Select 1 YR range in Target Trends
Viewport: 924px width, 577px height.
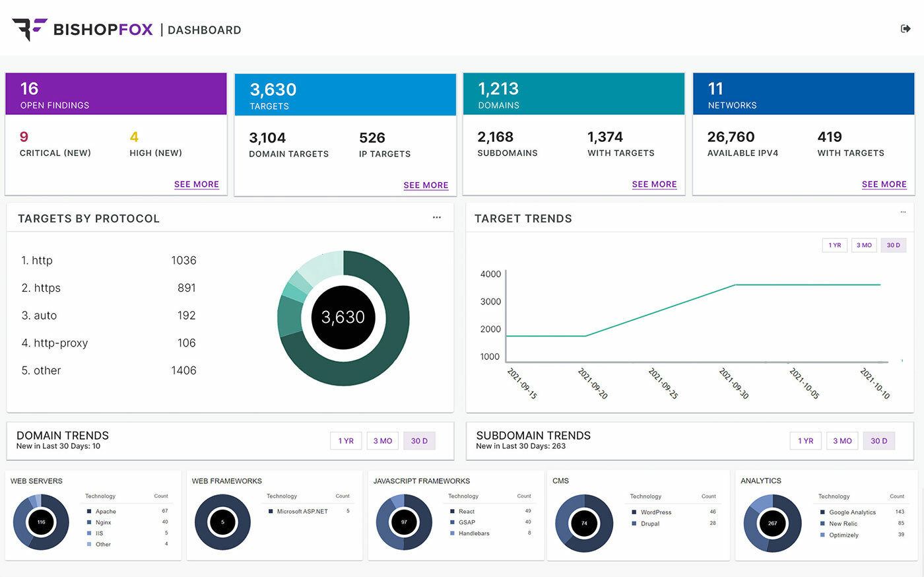coord(835,245)
